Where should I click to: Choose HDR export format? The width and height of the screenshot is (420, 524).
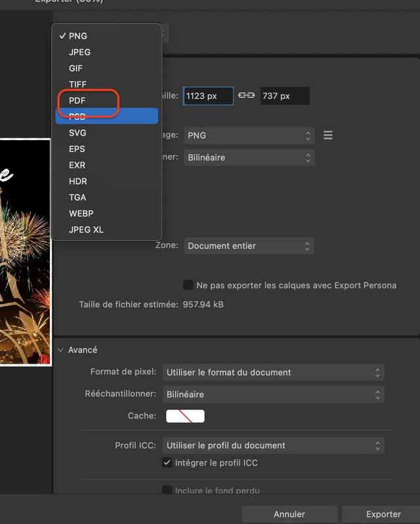click(x=107, y=181)
